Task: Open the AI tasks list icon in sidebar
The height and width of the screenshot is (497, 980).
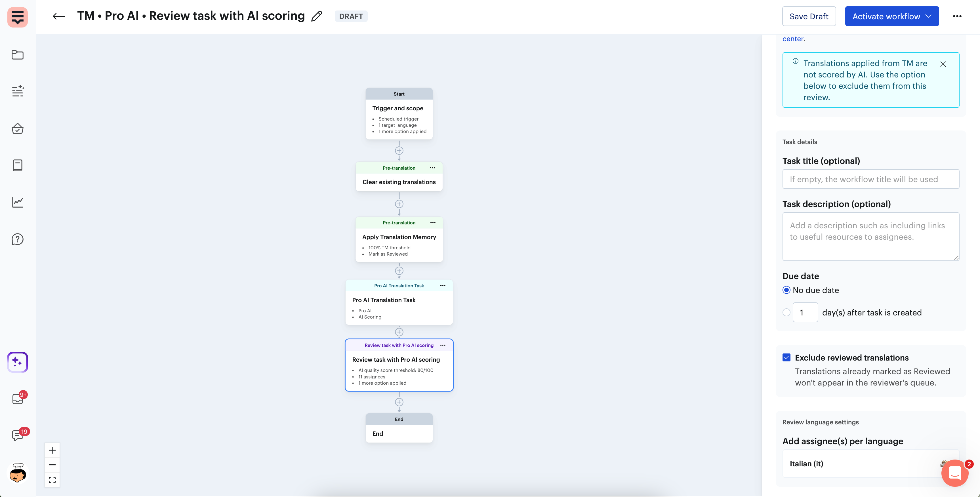Action: click(18, 91)
